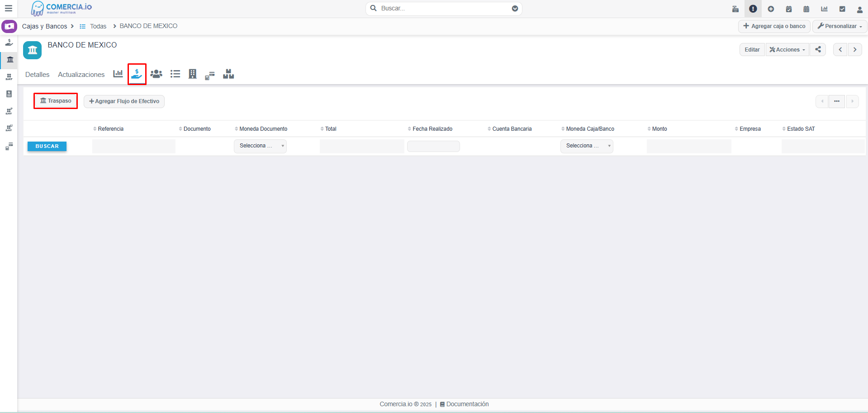Click the table pagination ellipsis button
Viewport: 868px width, 413px height.
837,101
